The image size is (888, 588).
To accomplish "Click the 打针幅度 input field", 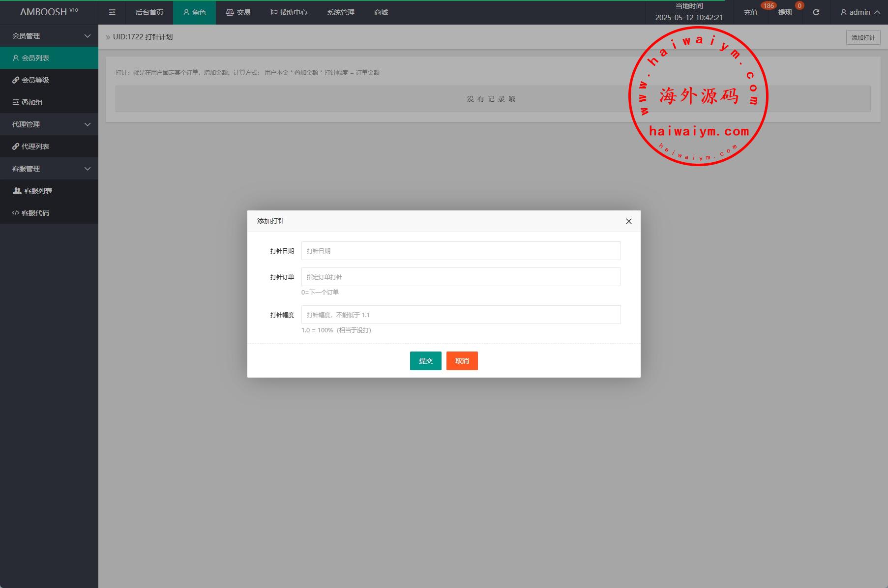I will click(461, 315).
